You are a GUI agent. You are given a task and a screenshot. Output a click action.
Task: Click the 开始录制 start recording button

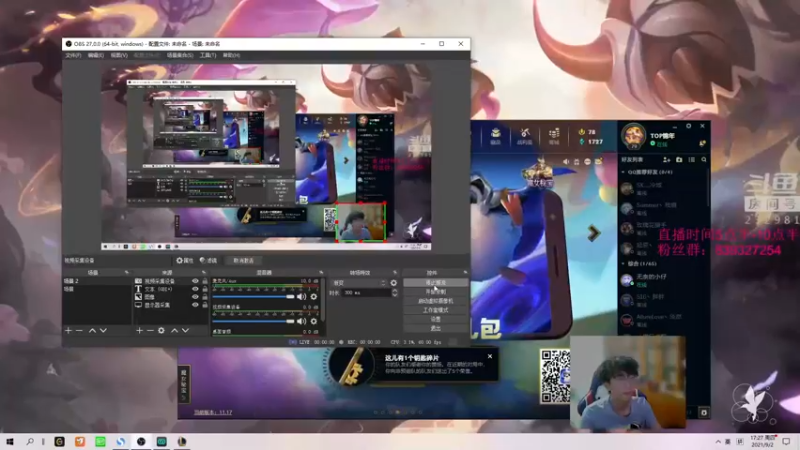pos(435,292)
